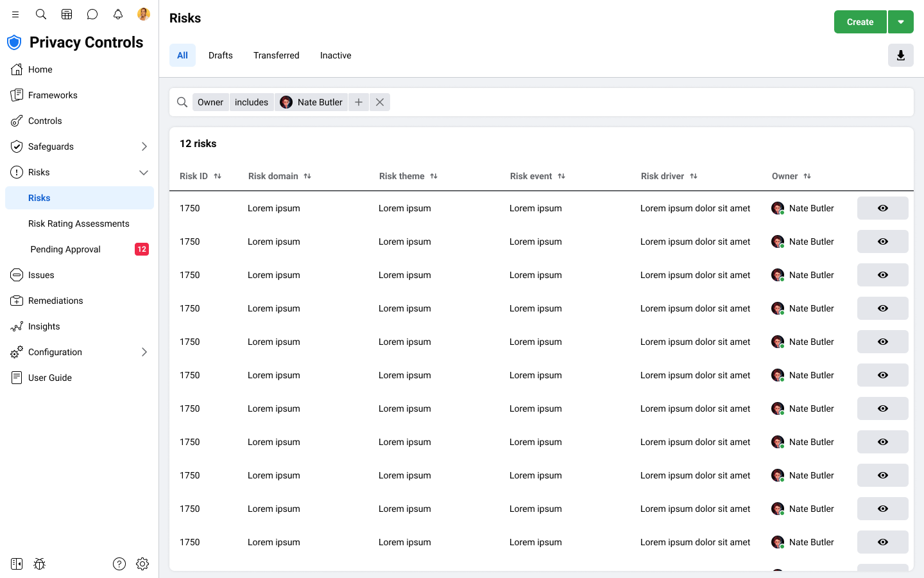Click the green Create button

point(860,22)
